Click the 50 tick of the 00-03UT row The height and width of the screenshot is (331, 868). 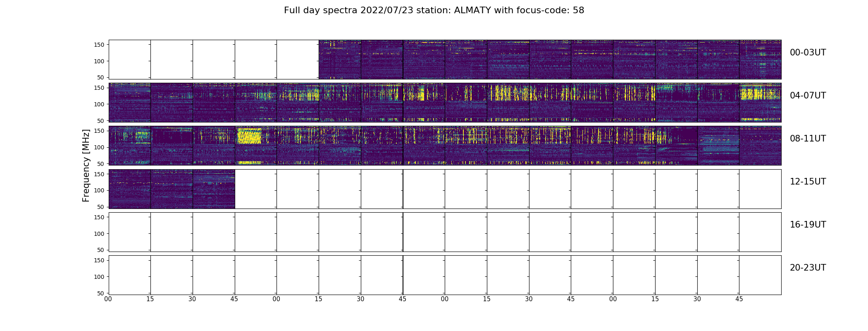(101, 77)
